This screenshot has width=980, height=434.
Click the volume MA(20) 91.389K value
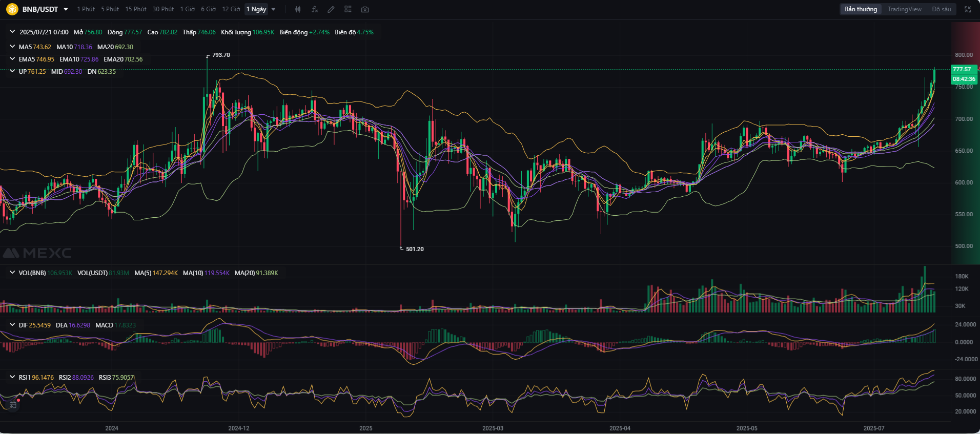[256, 273]
